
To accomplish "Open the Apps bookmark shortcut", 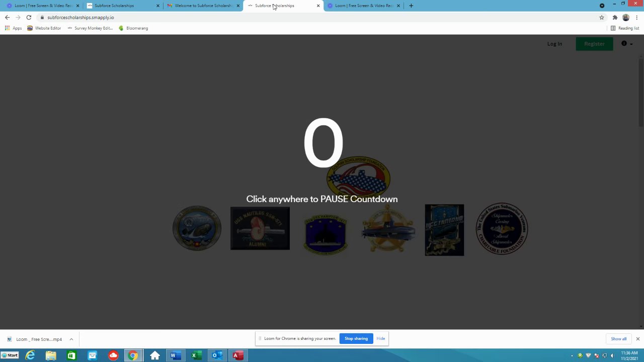I will pos(13,28).
